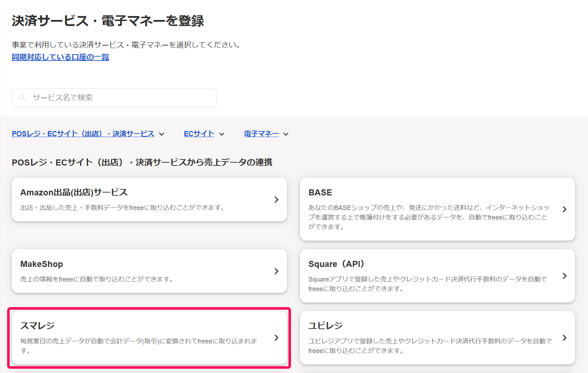Jump to the 電子マネー section link
The image size is (588, 373).
tap(261, 134)
